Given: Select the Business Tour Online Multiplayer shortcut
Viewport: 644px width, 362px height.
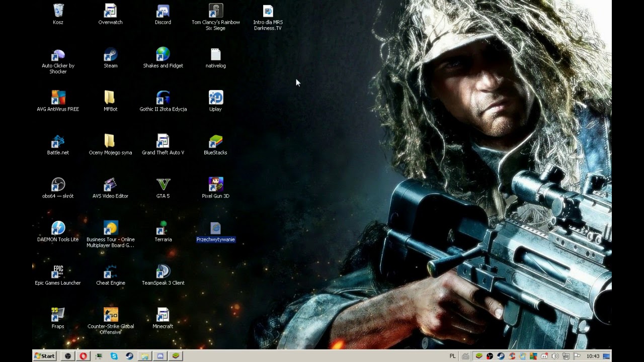Looking at the screenshot, I should point(110,235).
